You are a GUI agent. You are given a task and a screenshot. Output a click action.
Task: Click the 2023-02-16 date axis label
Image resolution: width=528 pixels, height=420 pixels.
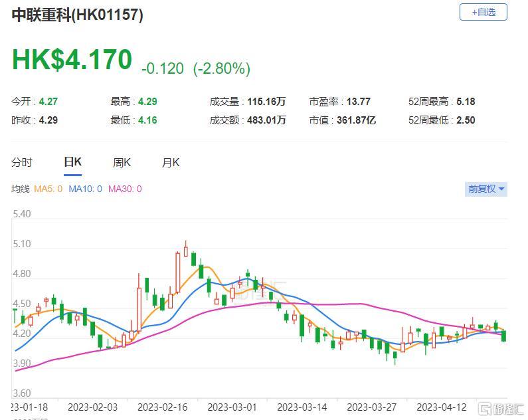click(162, 407)
